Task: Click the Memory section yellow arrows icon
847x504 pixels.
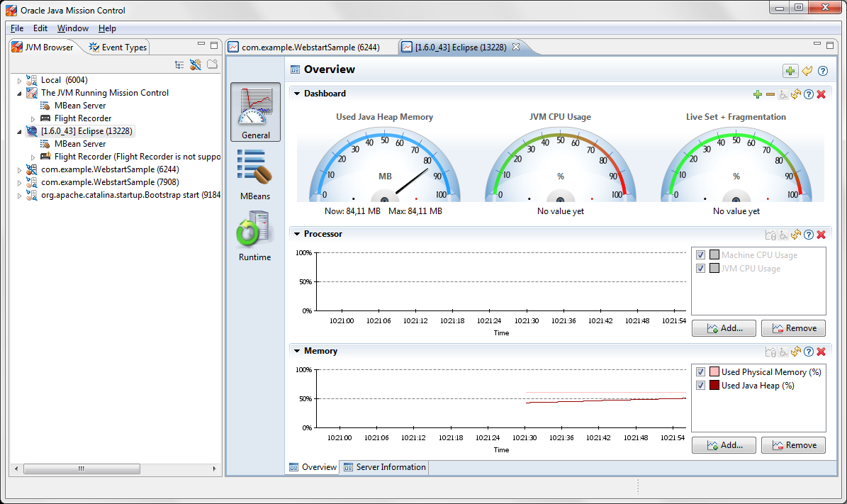Action: [796, 352]
